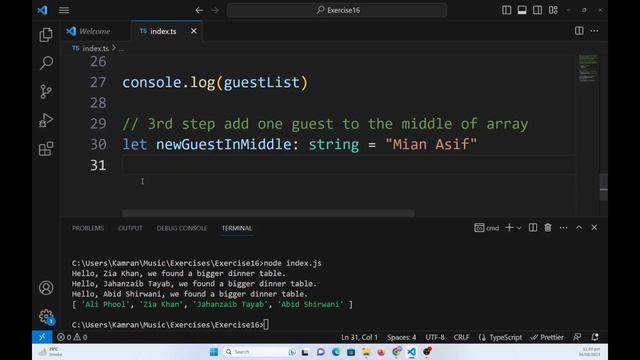
Task: Open the Windows Start button
Action: [213, 352]
